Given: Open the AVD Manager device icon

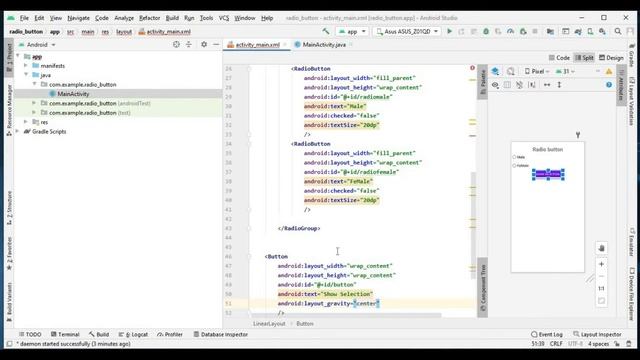Looking at the screenshot, I should pyautogui.click(x=590, y=31).
